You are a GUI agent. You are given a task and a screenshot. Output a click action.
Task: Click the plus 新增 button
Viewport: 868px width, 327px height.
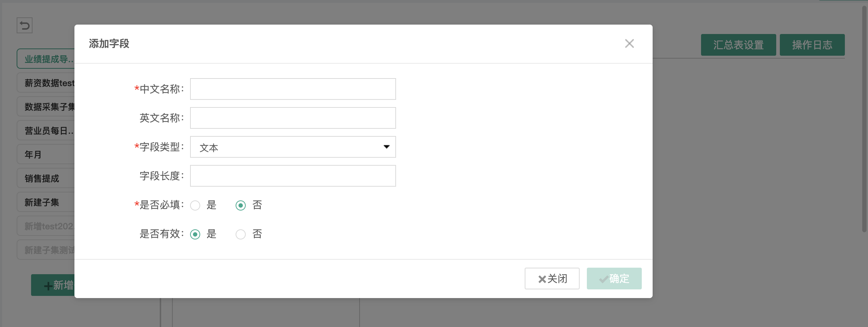tap(53, 285)
